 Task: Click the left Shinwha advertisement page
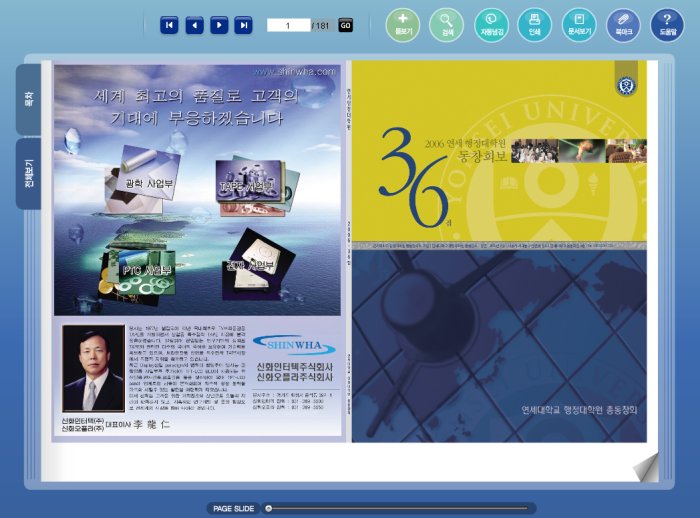point(197,251)
